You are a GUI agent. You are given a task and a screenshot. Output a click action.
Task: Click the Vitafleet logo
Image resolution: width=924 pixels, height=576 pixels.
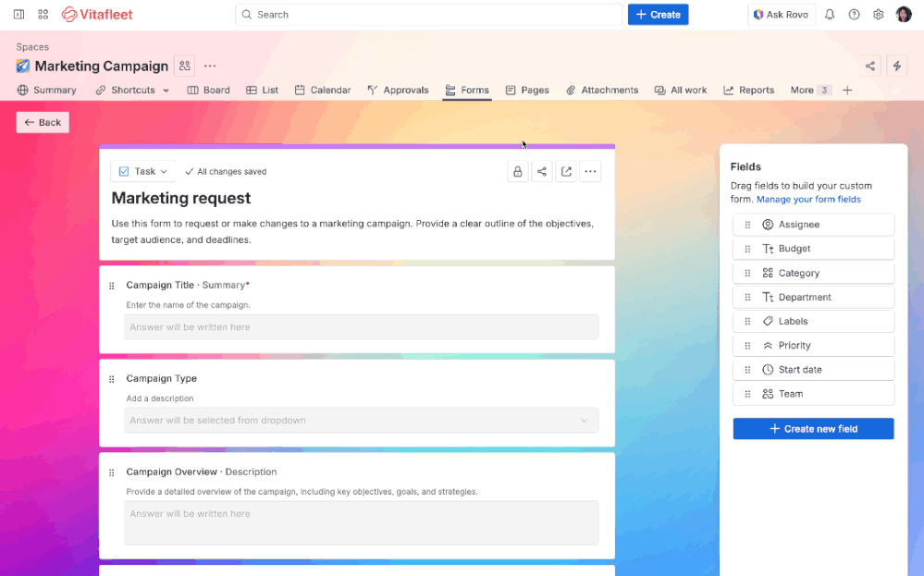[x=96, y=14]
